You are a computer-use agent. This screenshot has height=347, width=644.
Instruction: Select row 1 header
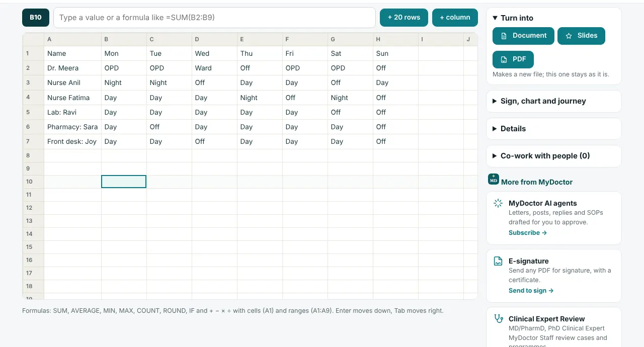pyautogui.click(x=33, y=53)
